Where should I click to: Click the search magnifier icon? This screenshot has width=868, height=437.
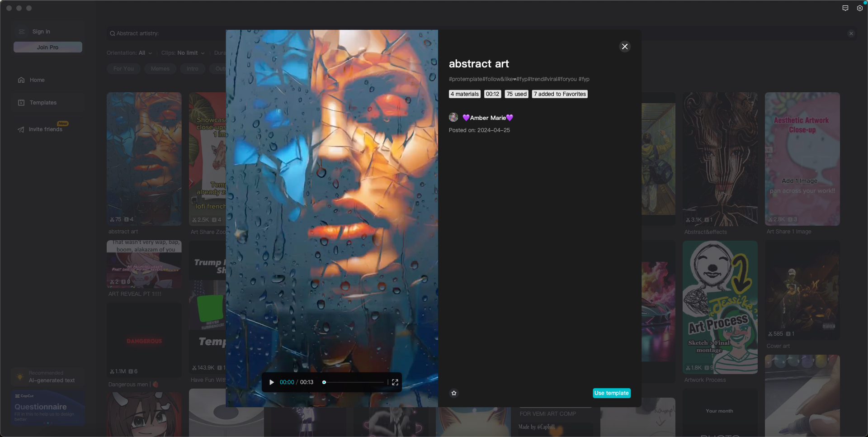[112, 33]
